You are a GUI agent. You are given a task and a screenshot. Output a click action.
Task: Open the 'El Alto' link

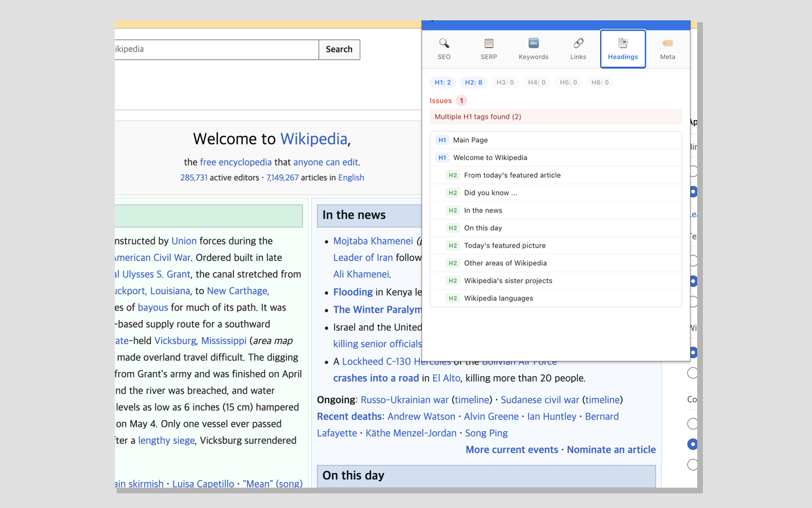tap(446, 378)
